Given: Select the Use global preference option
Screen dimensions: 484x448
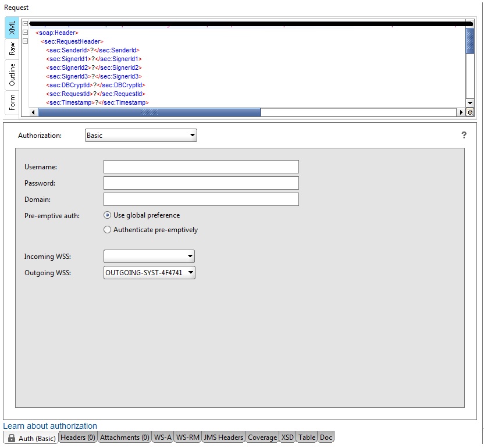Looking at the screenshot, I should tap(107, 215).
